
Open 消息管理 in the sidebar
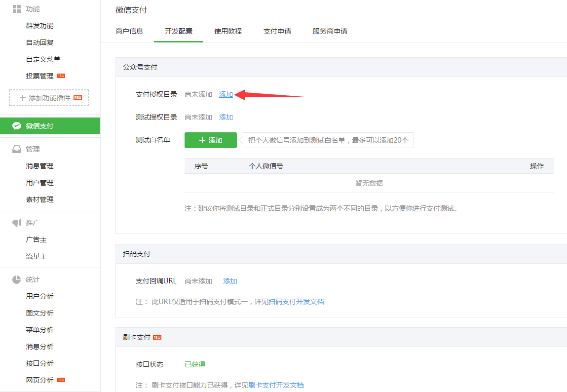pyautogui.click(x=40, y=166)
